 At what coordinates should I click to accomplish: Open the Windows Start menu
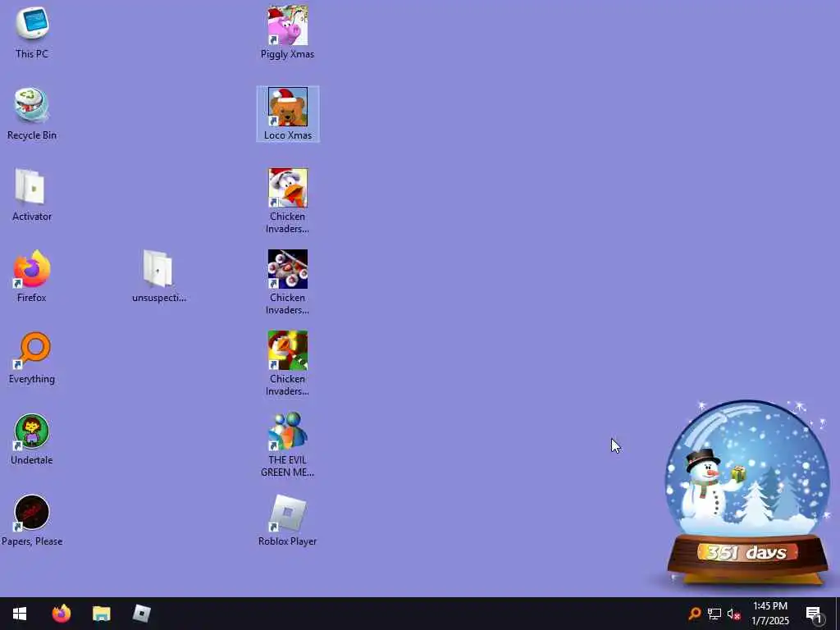(20, 614)
